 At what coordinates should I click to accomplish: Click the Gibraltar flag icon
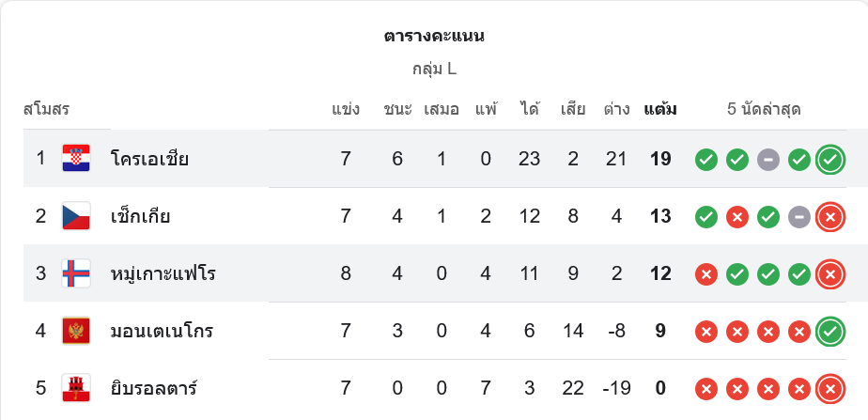coord(76,388)
